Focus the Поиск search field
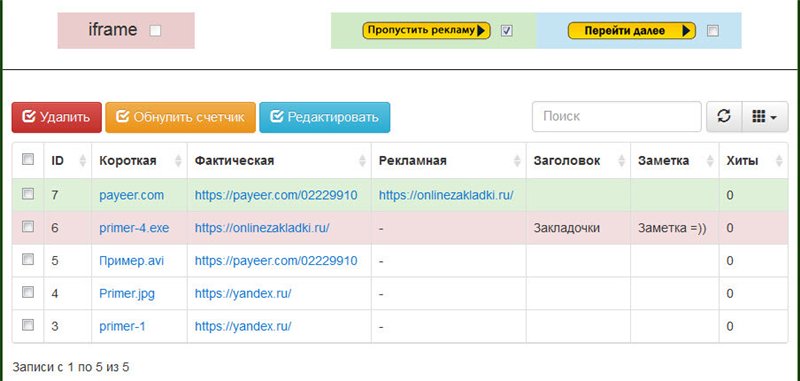This screenshot has height=381, width=800. 617,117
